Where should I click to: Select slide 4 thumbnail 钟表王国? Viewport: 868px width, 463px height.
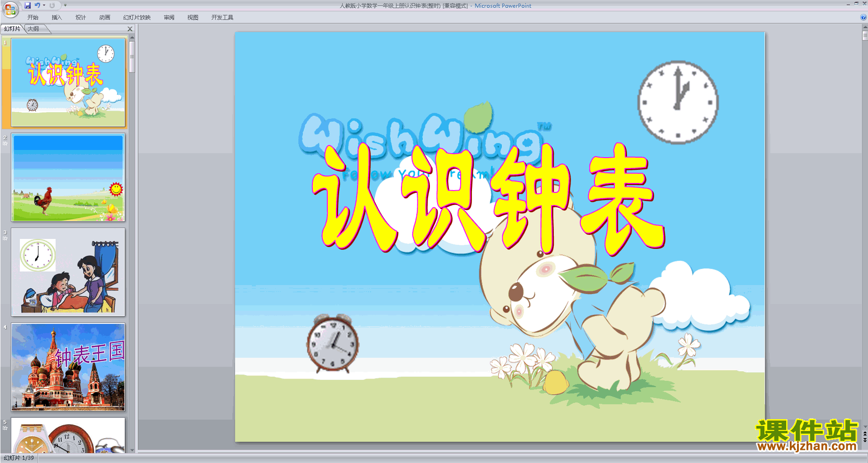point(68,367)
